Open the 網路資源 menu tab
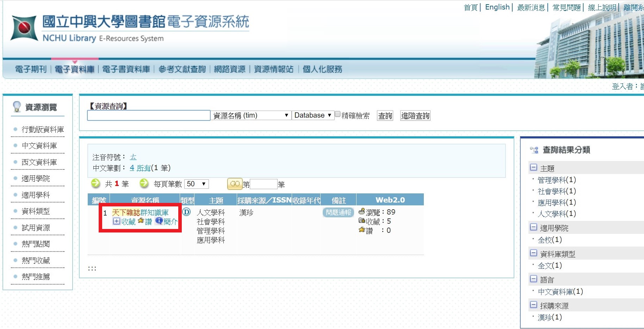The width and height of the screenshot is (644, 329). [230, 69]
